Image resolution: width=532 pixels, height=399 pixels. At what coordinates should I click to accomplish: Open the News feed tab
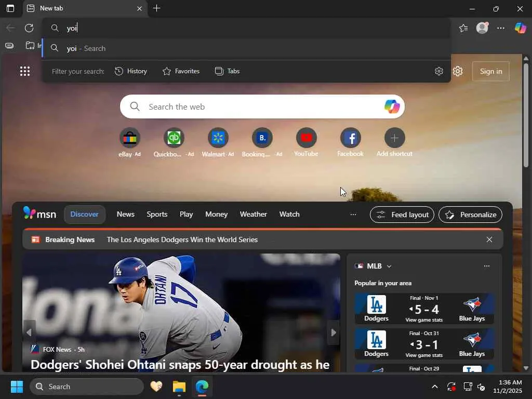click(x=126, y=215)
